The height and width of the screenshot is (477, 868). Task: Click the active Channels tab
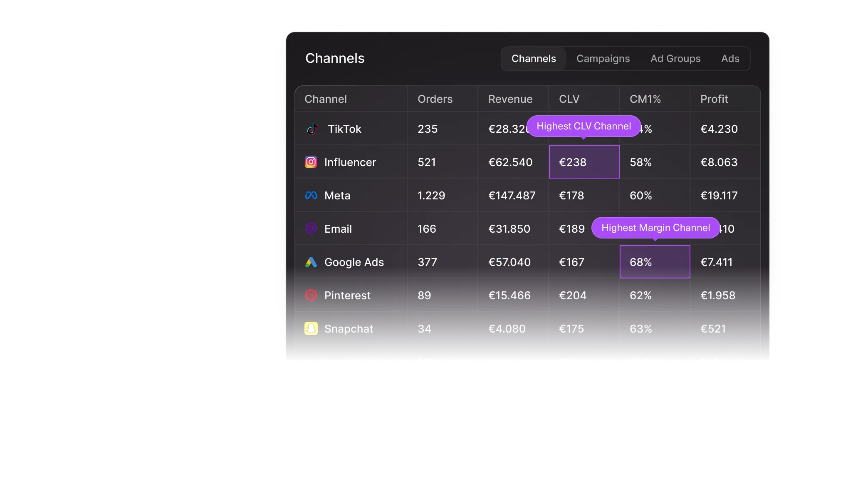[x=534, y=59]
